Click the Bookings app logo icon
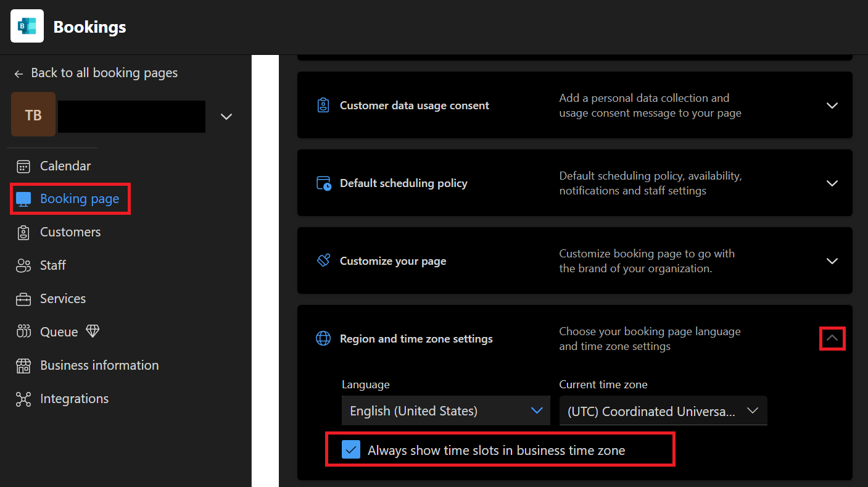The height and width of the screenshot is (487, 868). coord(27,26)
